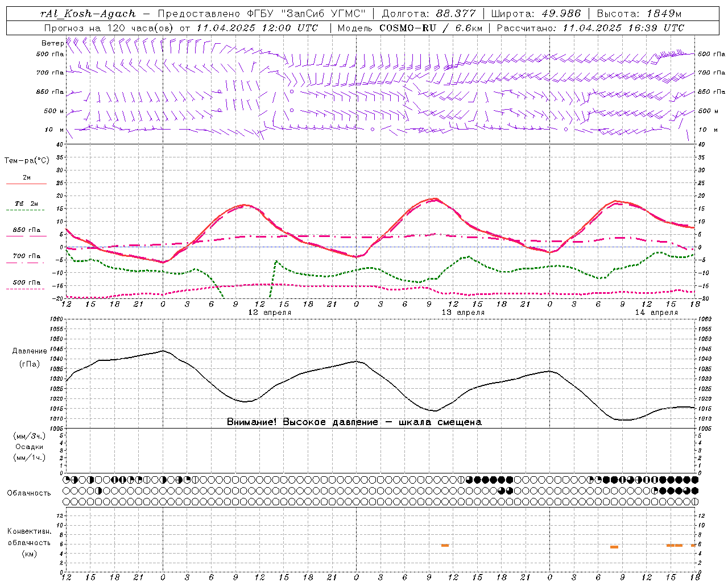
Task: Click the (гПа) pressure unit label
Action: point(29,364)
